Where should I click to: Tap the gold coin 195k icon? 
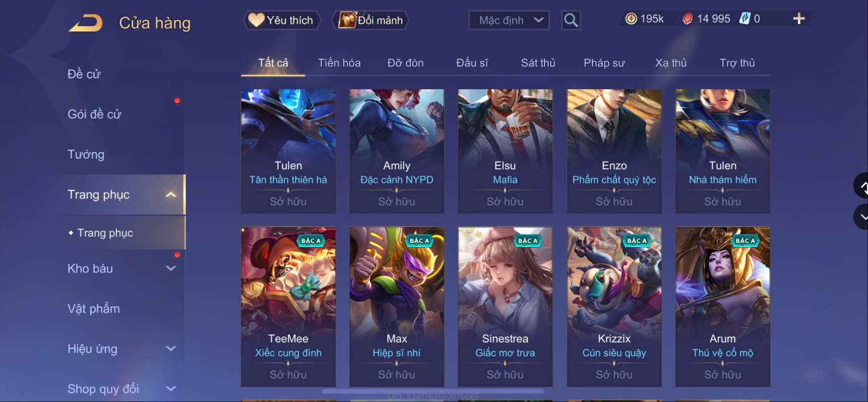631,19
